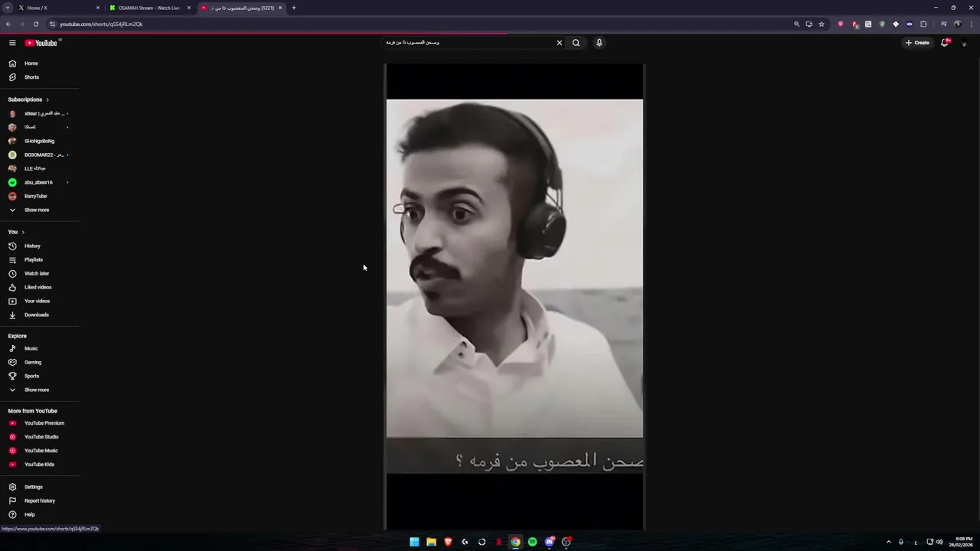Screen dimensions: 980x551
Task: Open File Explorer from taskbar
Action: [431, 542]
